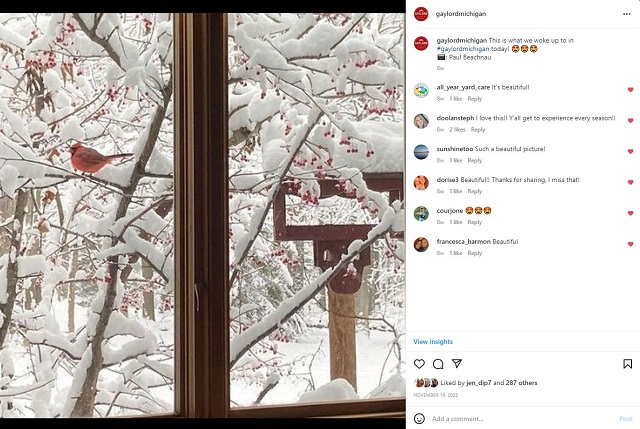640x429 pixels.
Task: Open jen_dip7 profile from likes line
Action: (x=479, y=382)
